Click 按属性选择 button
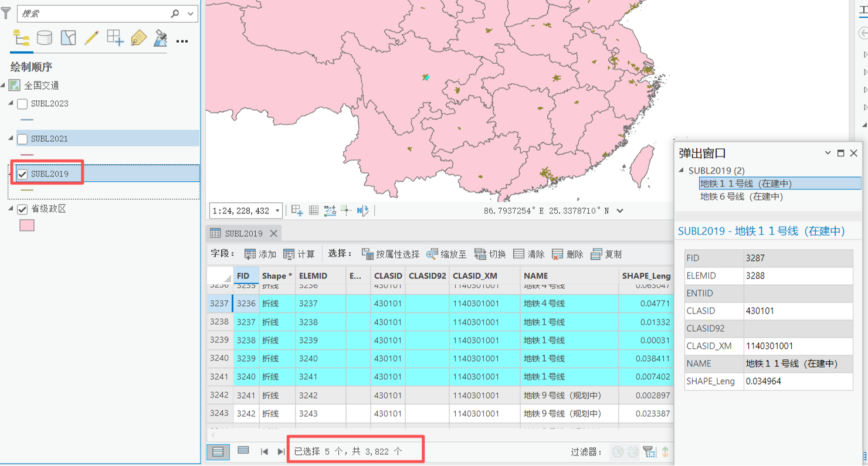Screen dimensions: 868x466 (391, 254)
